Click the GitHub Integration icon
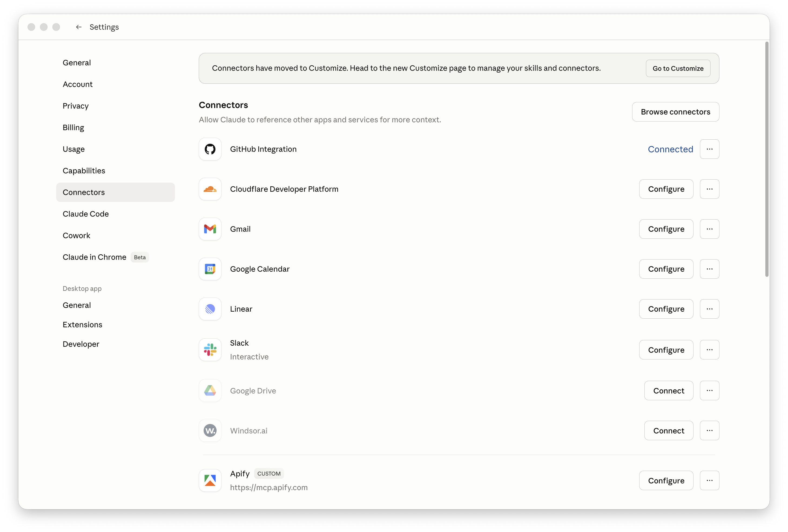 (210, 149)
